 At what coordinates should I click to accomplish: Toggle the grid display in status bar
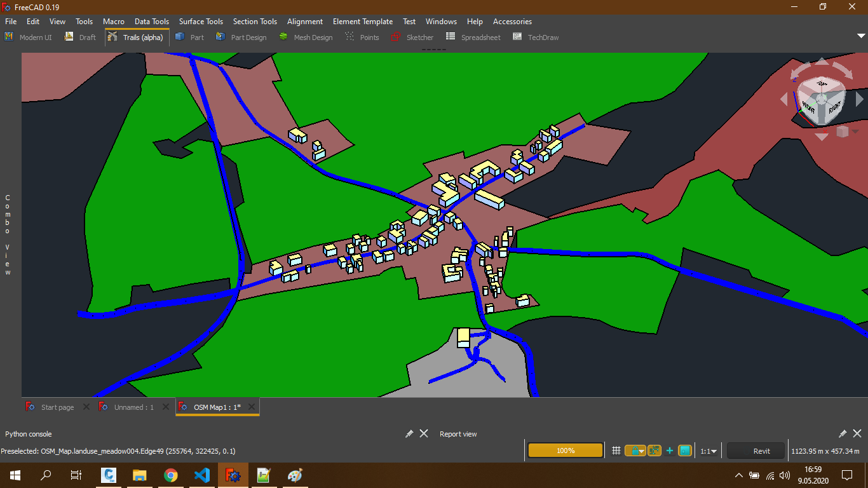(616, 451)
